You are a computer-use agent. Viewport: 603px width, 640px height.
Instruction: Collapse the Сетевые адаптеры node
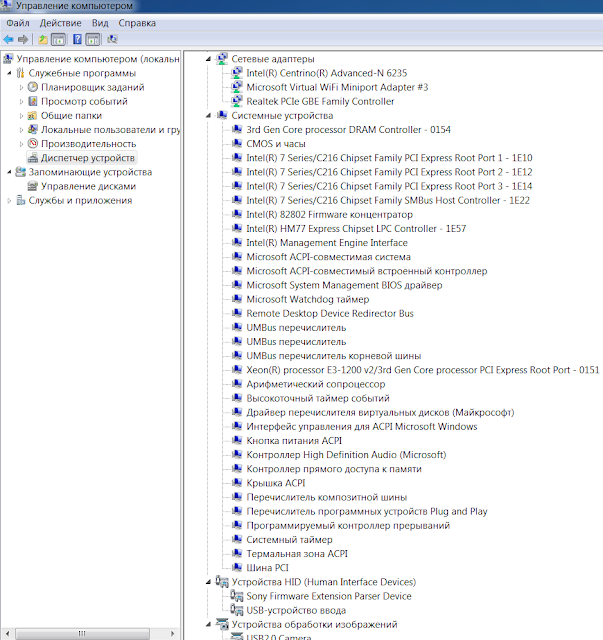tap(209, 59)
